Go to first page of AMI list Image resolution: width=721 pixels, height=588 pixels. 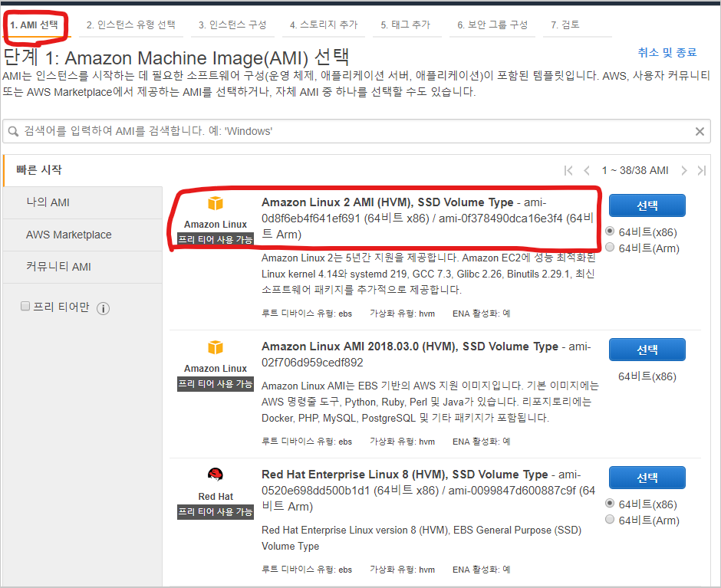(x=568, y=170)
